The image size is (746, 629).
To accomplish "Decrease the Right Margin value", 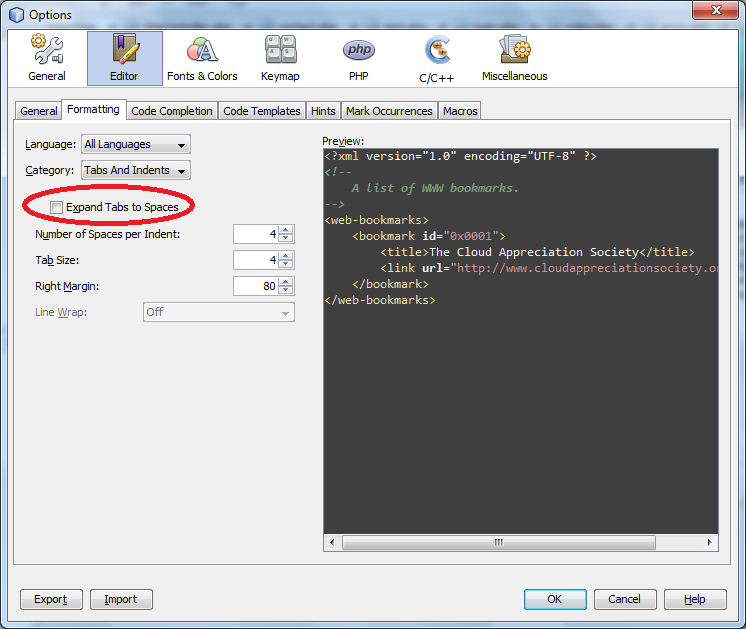I will 285,290.
